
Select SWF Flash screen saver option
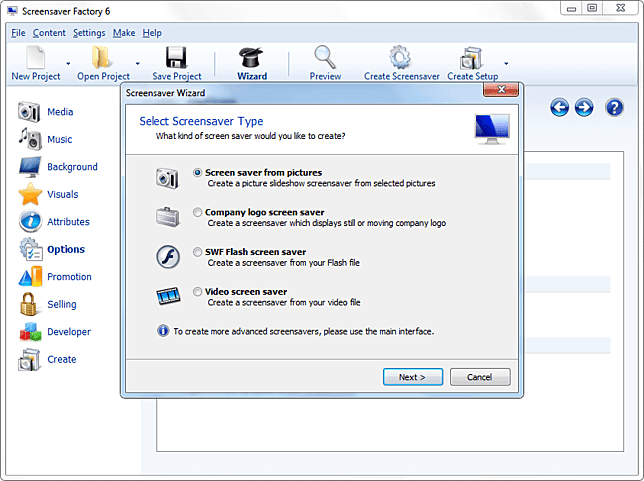[x=198, y=252]
